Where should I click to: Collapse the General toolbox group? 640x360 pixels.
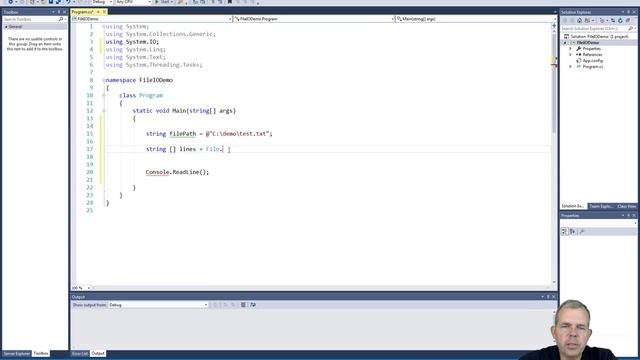coord(6,27)
